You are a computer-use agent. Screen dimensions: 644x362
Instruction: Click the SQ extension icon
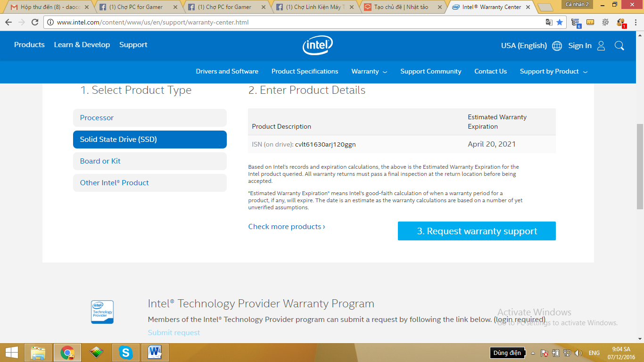click(606, 22)
